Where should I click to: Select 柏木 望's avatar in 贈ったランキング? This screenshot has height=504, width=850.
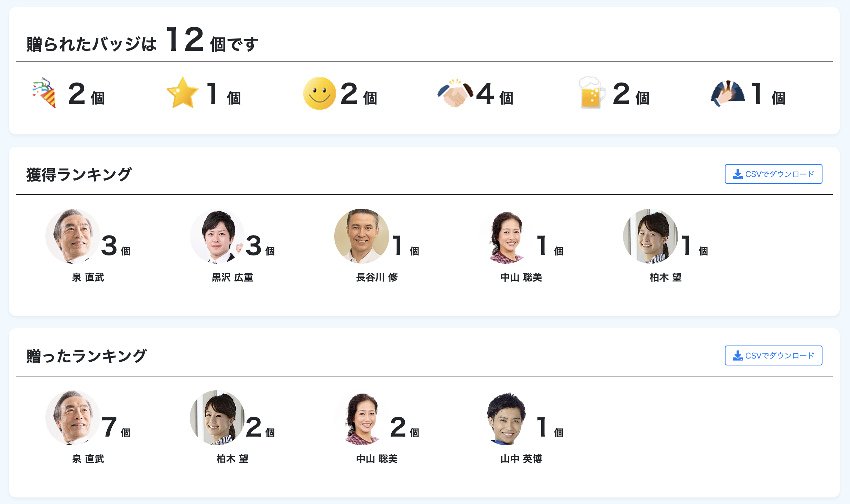tap(217, 418)
